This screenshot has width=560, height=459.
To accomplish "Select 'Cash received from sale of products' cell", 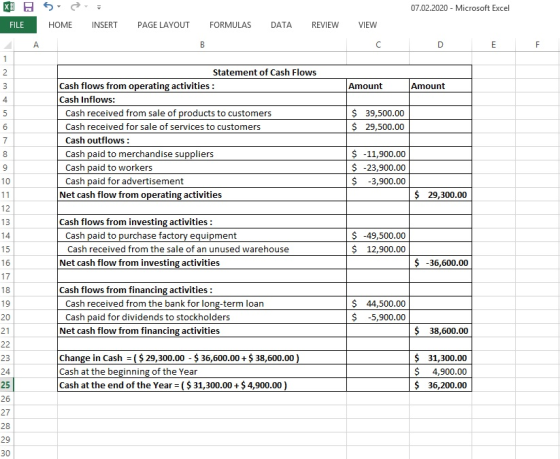I will 202,113.
